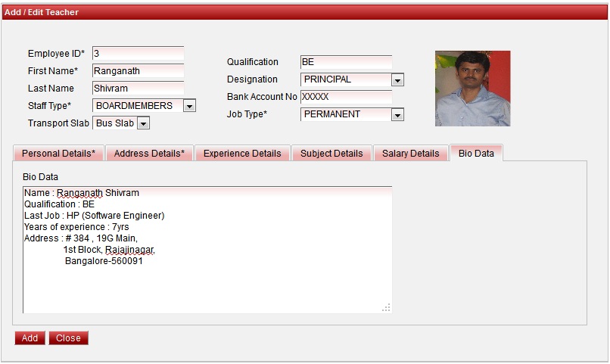Open the Salary Details tab

[410, 153]
